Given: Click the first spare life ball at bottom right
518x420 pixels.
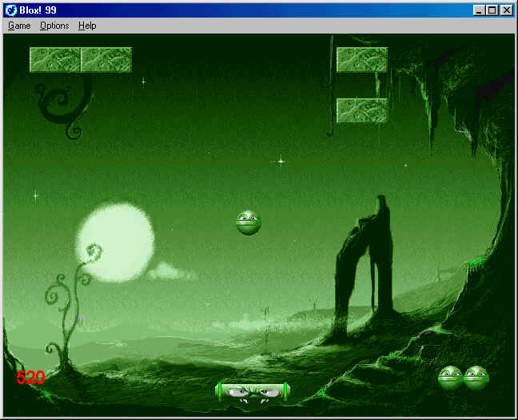Looking at the screenshot, I should tap(450, 378).
